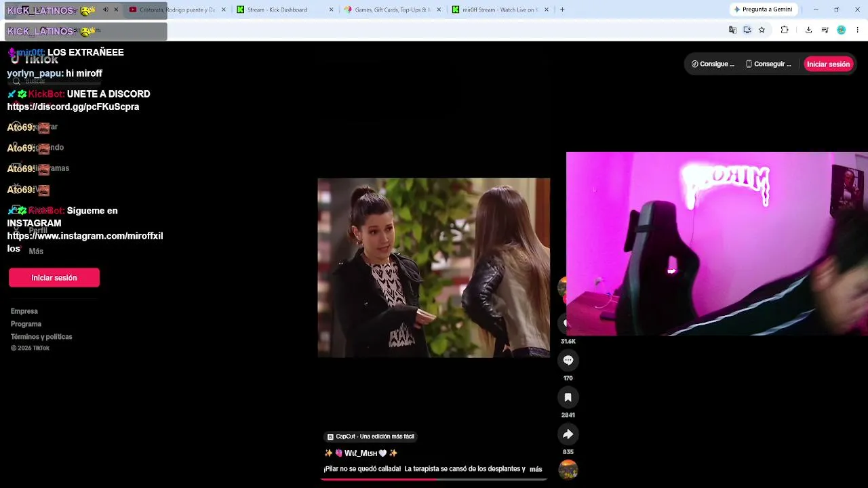Click the '170' comment count
The width and height of the screenshot is (868, 488).
[568, 378]
